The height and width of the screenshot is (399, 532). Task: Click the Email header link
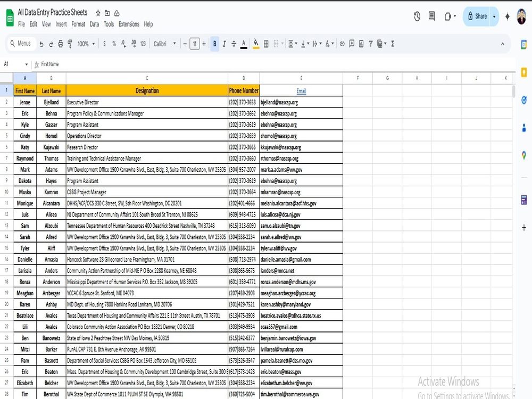[x=301, y=91]
